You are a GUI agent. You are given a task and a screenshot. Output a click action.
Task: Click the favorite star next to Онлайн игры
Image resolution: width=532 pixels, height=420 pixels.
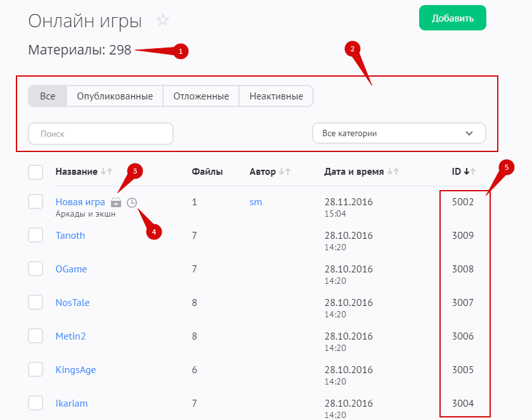(163, 20)
